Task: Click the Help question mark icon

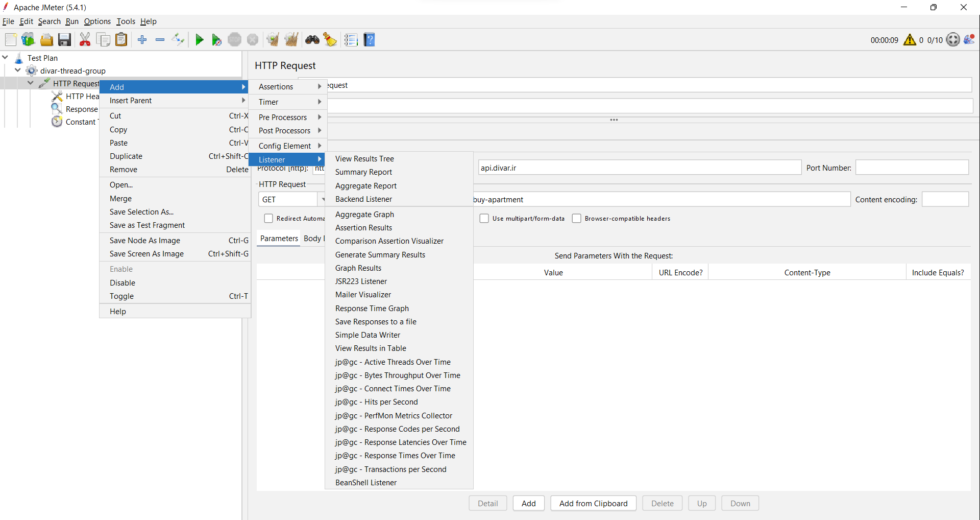Action: [x=370, y=39]
